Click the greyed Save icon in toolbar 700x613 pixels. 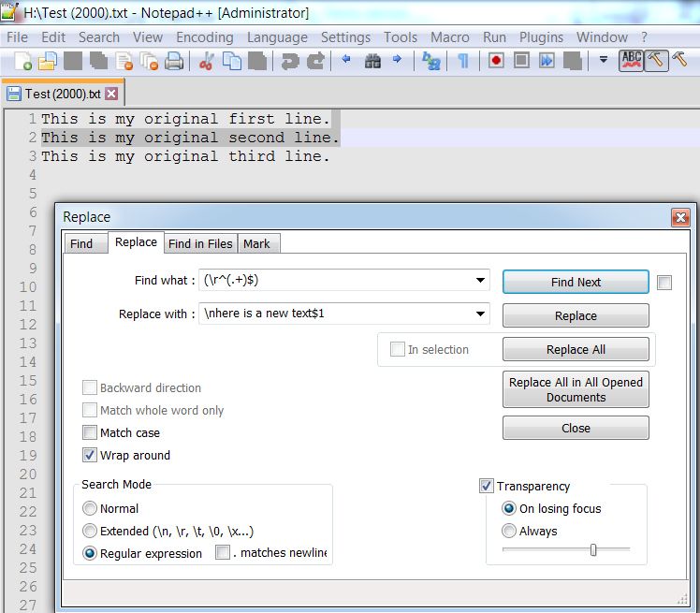click(73, 60)
